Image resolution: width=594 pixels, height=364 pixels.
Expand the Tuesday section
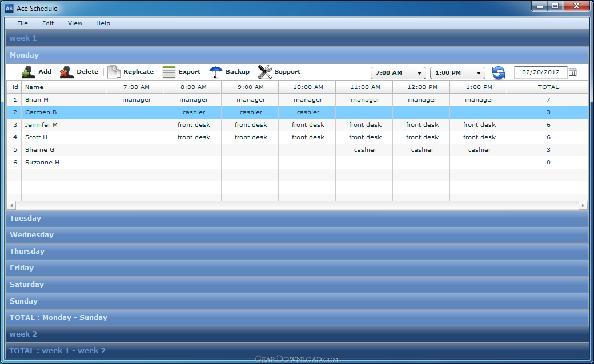tap(297, 219)
